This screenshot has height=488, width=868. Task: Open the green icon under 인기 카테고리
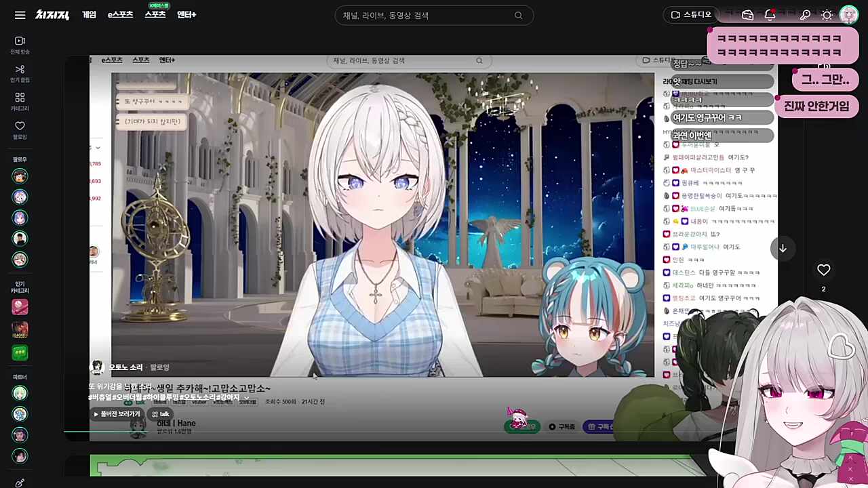(x=20, y=352)
